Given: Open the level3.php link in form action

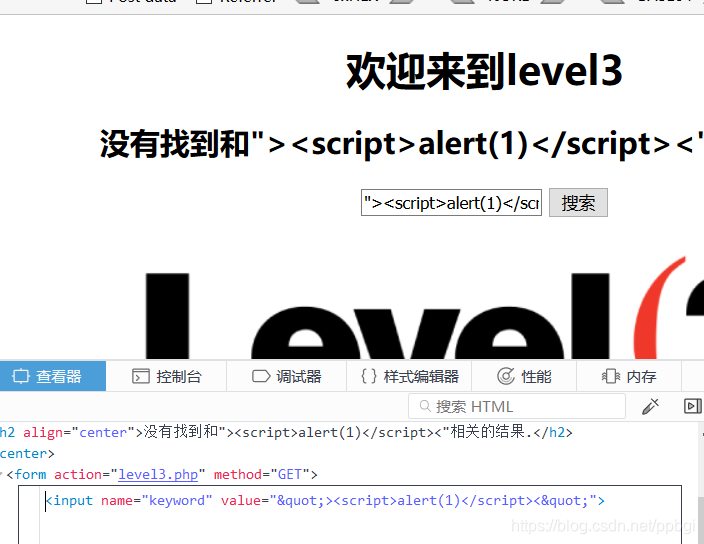Looking at the screenshot, I should point(158,474).
